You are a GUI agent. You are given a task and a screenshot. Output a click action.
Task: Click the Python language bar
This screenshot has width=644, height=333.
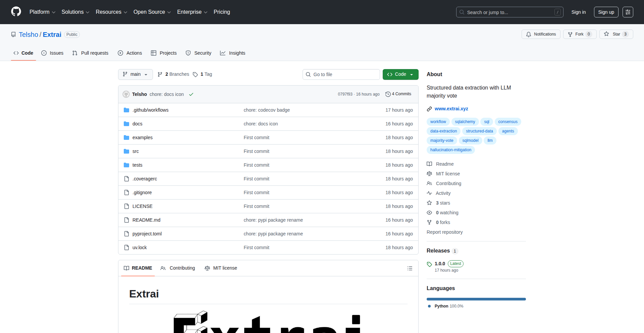click(476, 299)
